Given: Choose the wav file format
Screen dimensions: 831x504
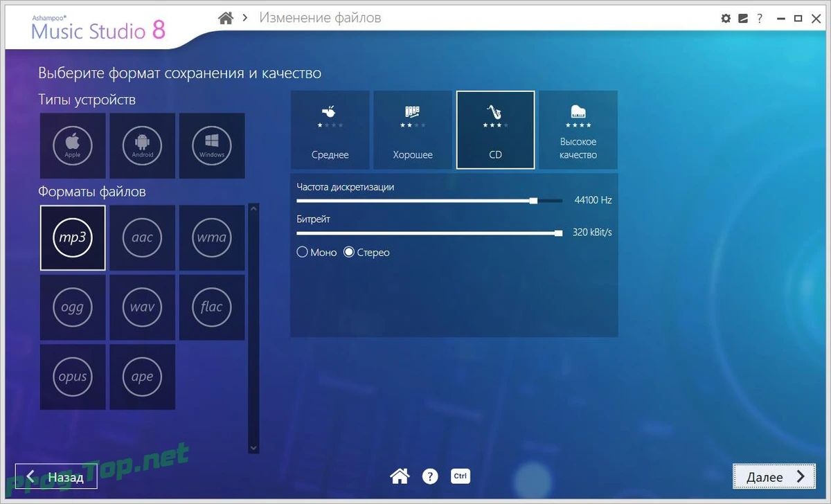Looking at the screenshot, I should pyautogui.click(x=142, y=307).
